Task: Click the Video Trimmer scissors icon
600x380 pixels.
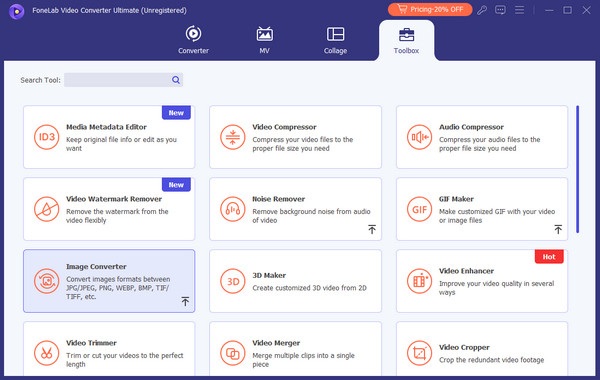Action: click(46, 353)
